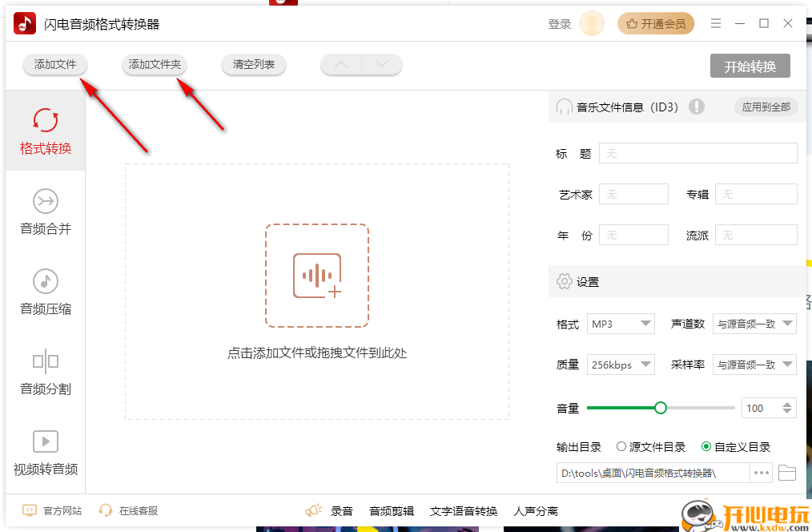Click the 开始转换 button
Screen dimensions: 812x532
pyautogui.click(x=750, y=66)
